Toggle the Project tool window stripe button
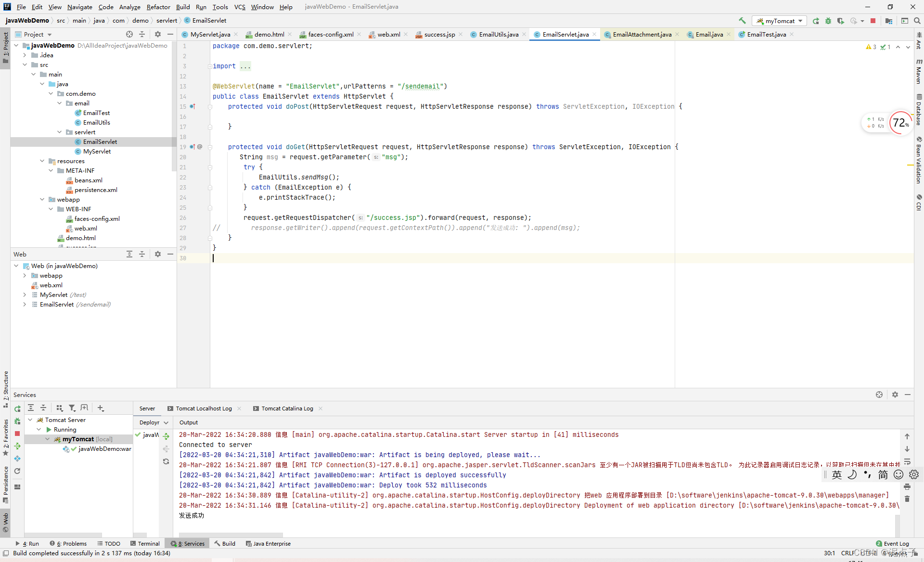 click(x=5, y=48)
